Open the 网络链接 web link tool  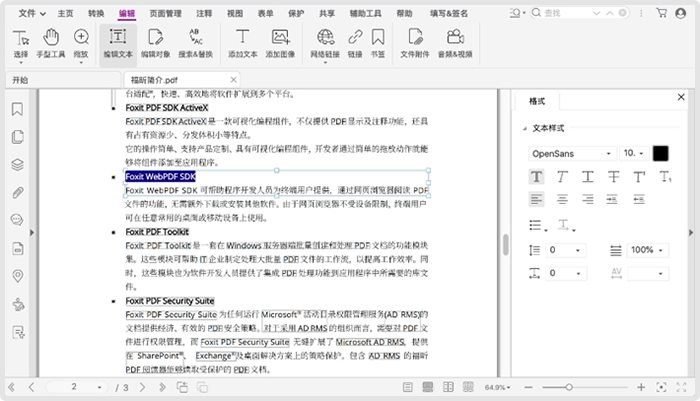click(x=325, y=44)
